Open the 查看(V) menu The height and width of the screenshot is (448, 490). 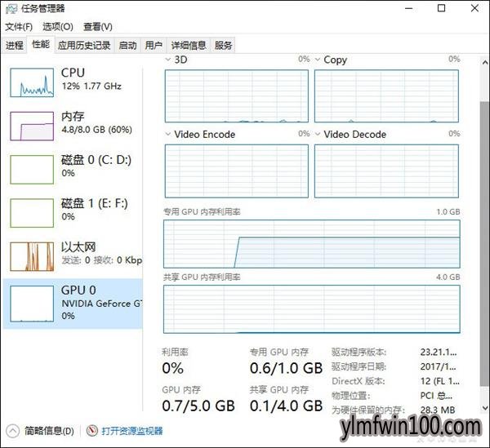click(x=98, y=27)
